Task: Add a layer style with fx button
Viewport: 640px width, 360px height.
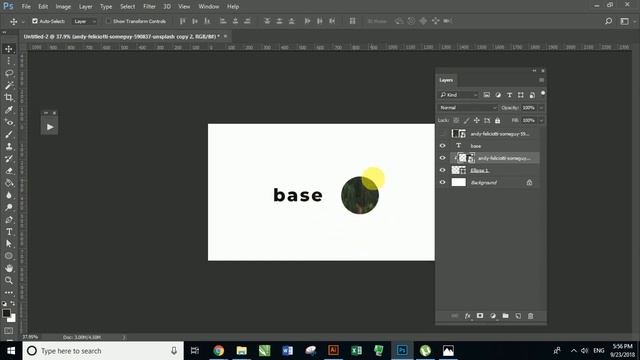Action: point(467,316)
